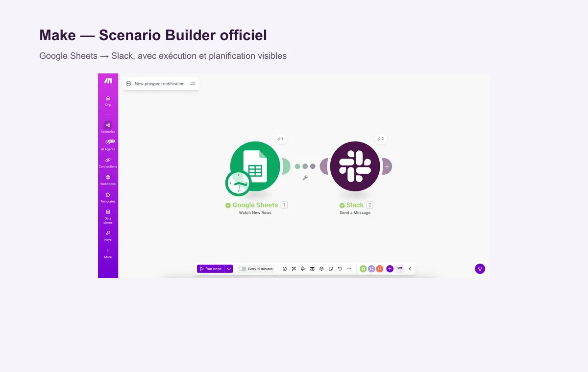The image size is (588, 372).
Task: Click the Google Sheets module label
Action: click(x=255, y=205)
